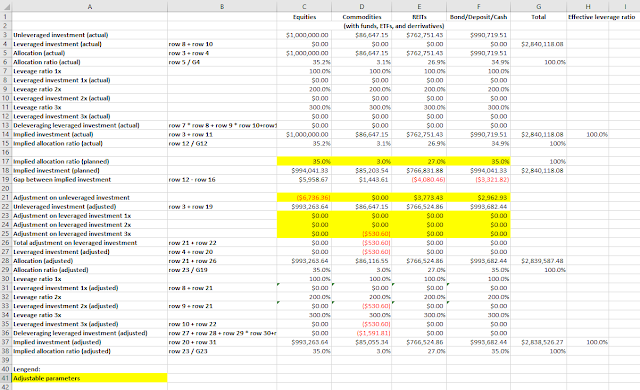The width and height of the screenshot is (640, 390).
Task: Select $990,719.51 in row 3 Bond column
Action: pyautogui.click(x=478, y=35)
